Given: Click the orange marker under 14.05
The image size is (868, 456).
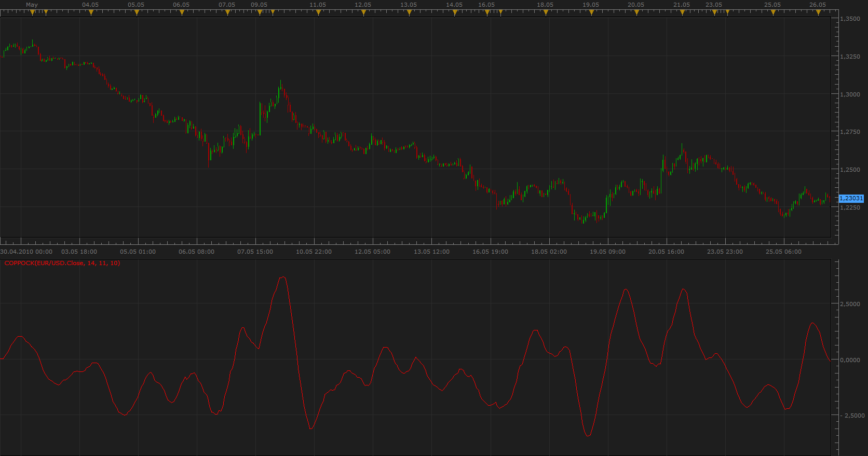Looking at the screenshot, I should [x=455, y=12].
